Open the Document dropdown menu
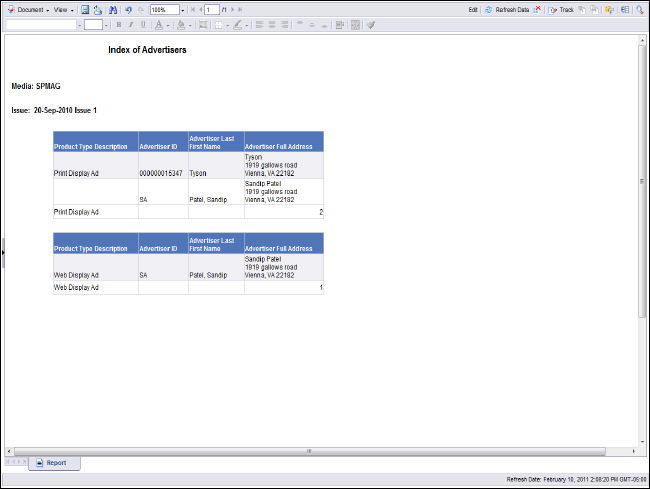 (x=30, y=9)
